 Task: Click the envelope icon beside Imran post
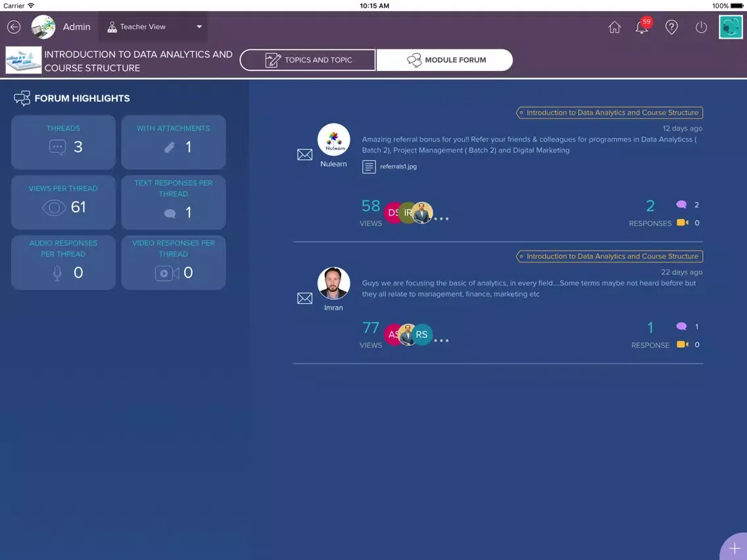click(304, 298)
